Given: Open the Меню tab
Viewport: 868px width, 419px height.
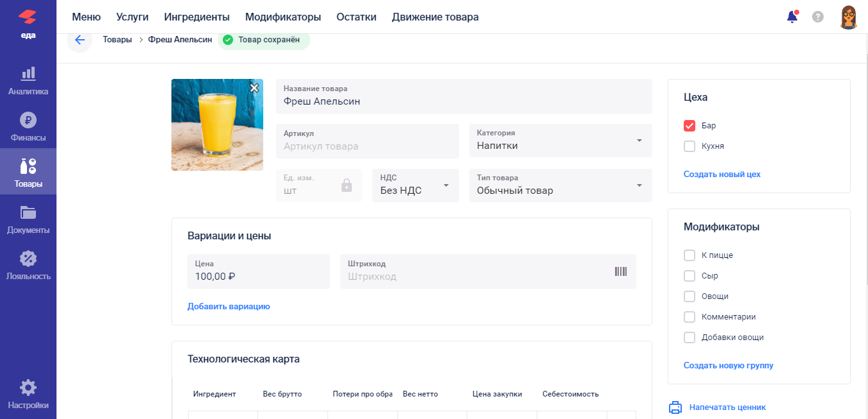Looking at the screenshot, I should click(86, 17).
